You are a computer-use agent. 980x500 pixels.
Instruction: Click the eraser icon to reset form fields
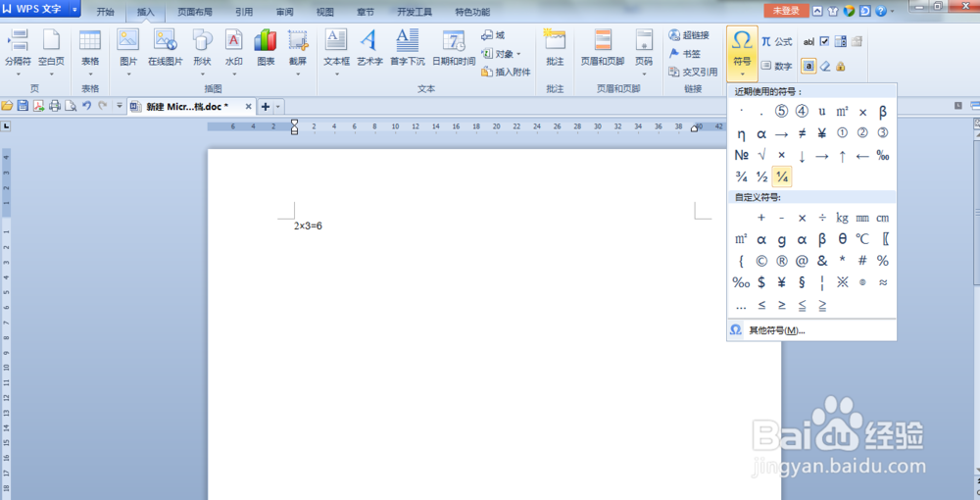pyautogui.click(x=825, y=66)
